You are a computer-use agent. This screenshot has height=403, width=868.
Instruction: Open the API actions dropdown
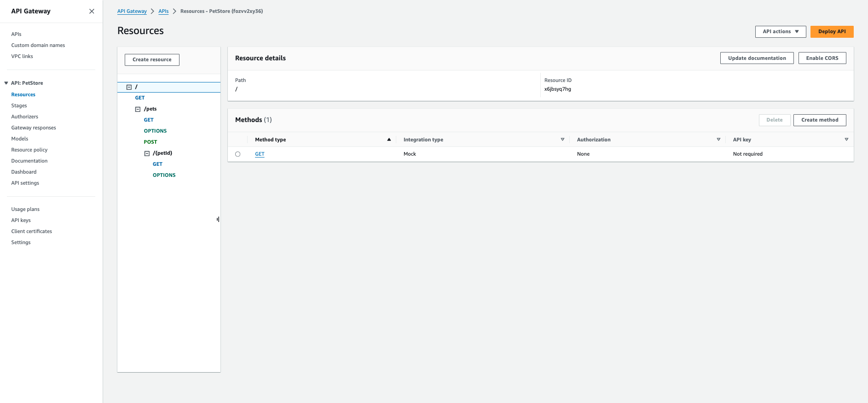(x=780, y=32)
